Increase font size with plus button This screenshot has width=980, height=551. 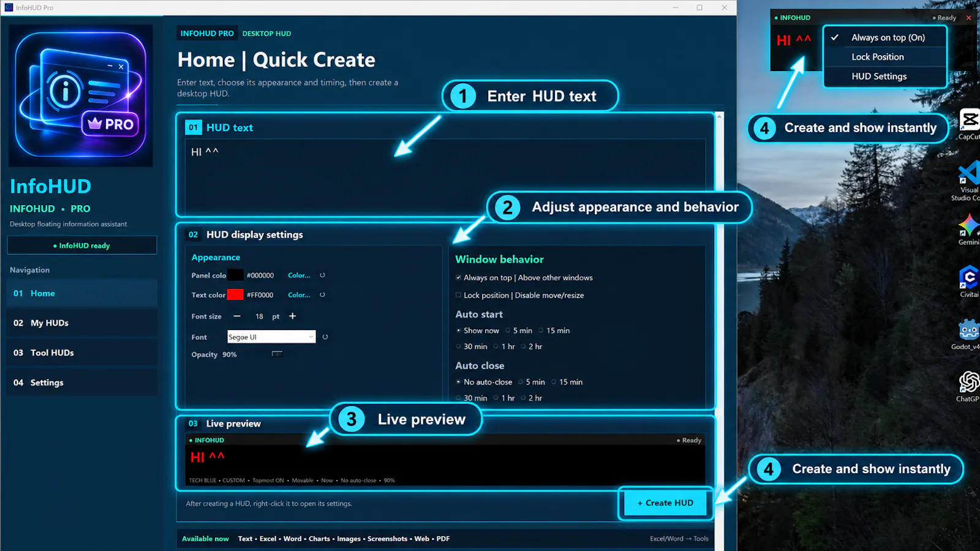[293, 316]
